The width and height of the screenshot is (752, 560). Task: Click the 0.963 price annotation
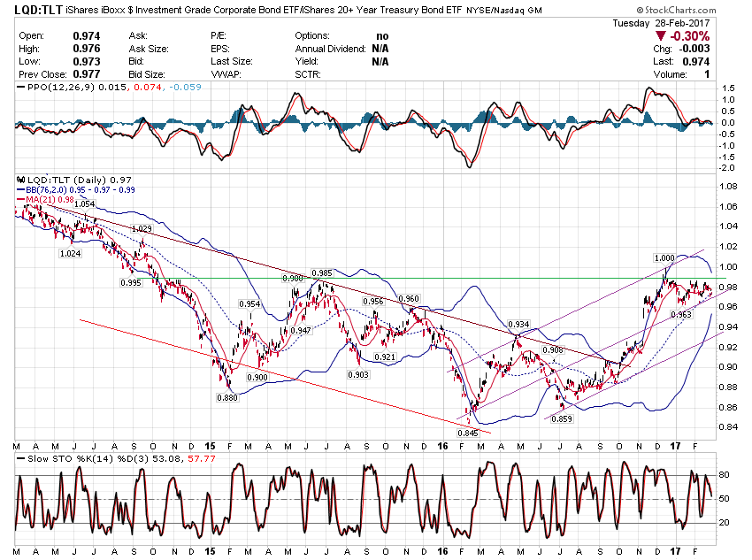click(x=681, y=315)
